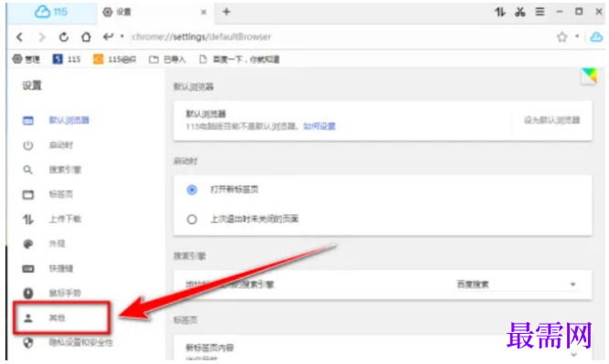Image resolution: width=609 pixels, height=364 pixels.
Task: Restore the last closed tab
Action: click(108, 37)
